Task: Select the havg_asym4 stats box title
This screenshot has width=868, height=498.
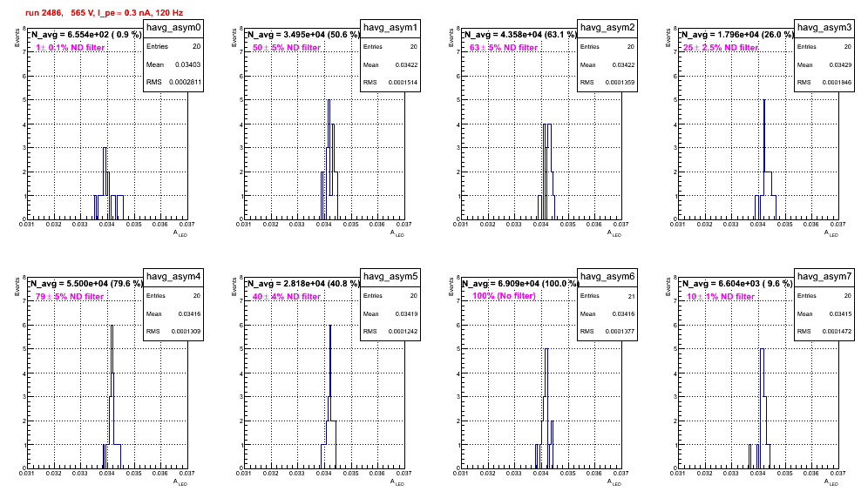Action: [x=173, y=276]
